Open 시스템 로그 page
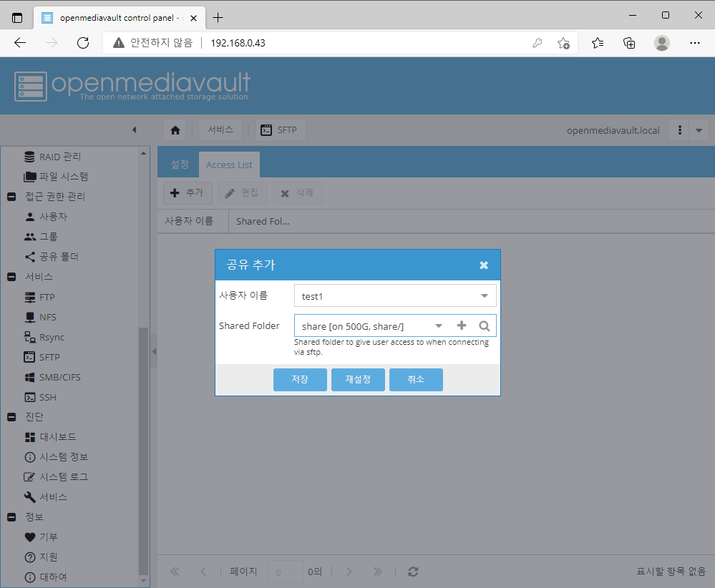715x588 pixels. point(56,477)
